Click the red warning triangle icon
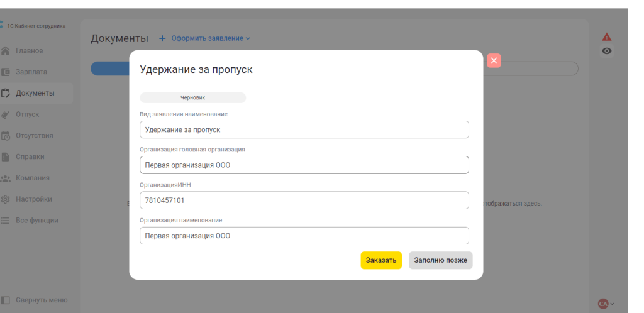644x313 pixels. click(x=607, y=37)
